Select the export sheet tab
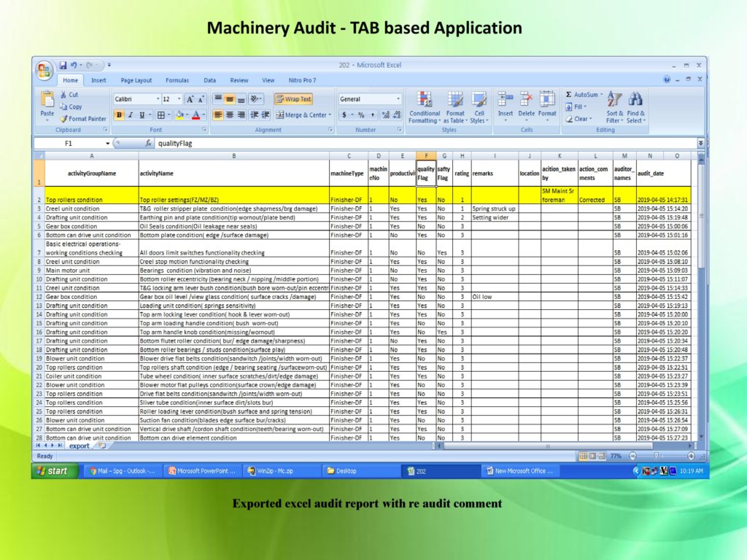Viewport: 747px width, 560px height. pos(79,446)
